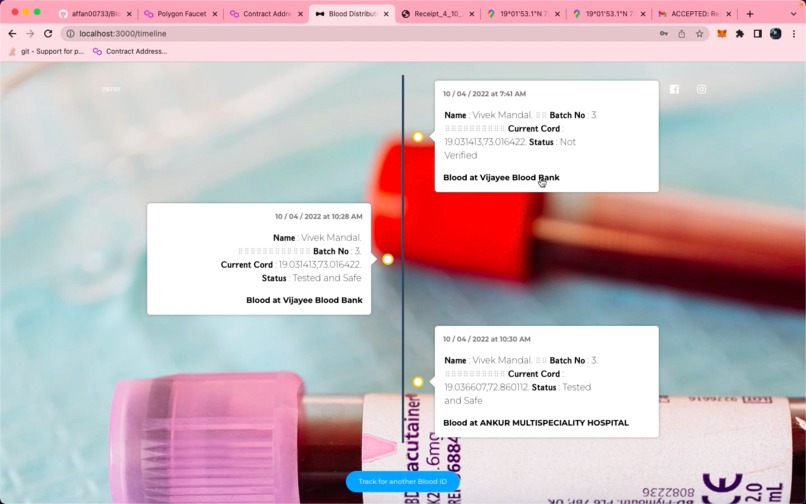Close the Blood Distribution tab

tap(386, 14)
